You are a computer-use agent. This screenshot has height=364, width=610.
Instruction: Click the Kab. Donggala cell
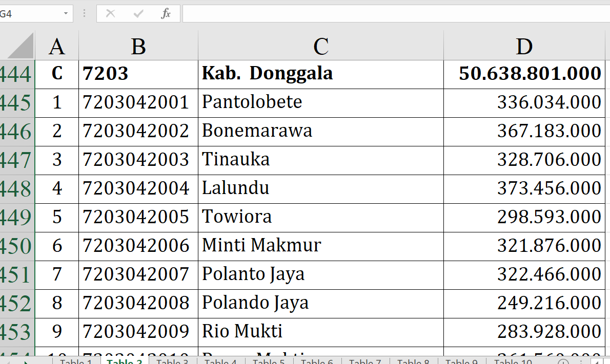coord(320,74)
